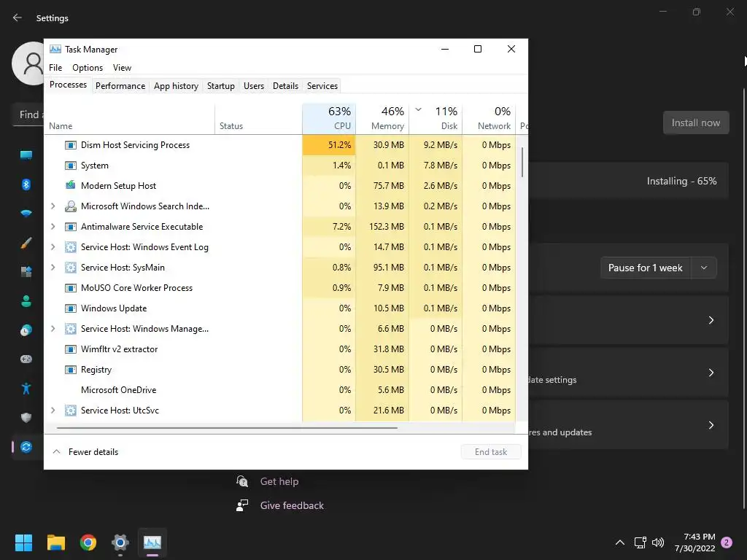Open Gaming icon in Settings sidebar
This screenshot has width=747, height=560.
tap(26, 359)
